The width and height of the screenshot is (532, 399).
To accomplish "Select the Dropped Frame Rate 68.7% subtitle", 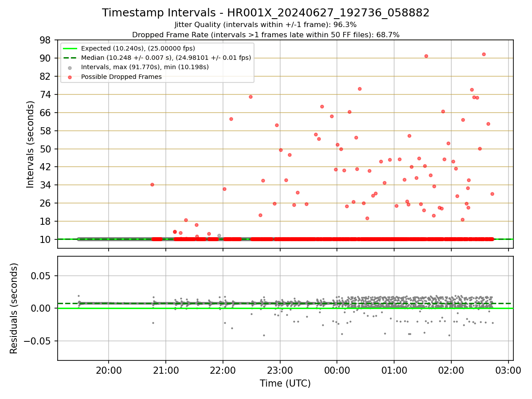I will tap(266, 35).
